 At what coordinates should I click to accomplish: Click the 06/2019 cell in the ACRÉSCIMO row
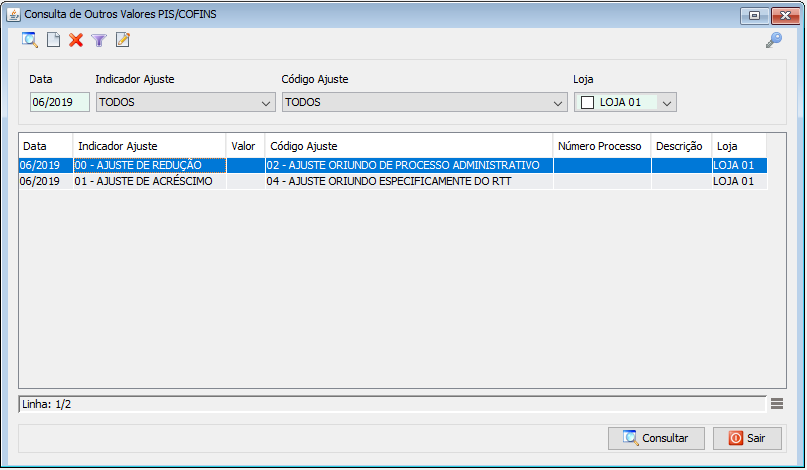(x=46, y=181)
